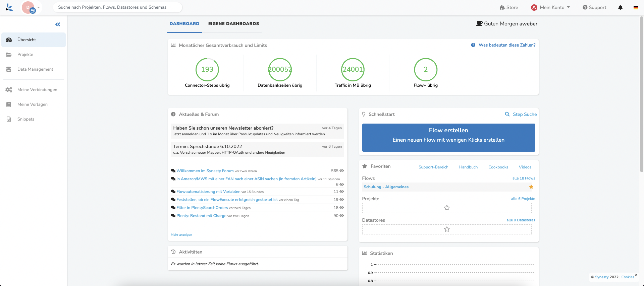Unfavorite the 'Schulung - Allgemeines' flow star
This screenshot has height=286, width=644.
tap(531, 187)
